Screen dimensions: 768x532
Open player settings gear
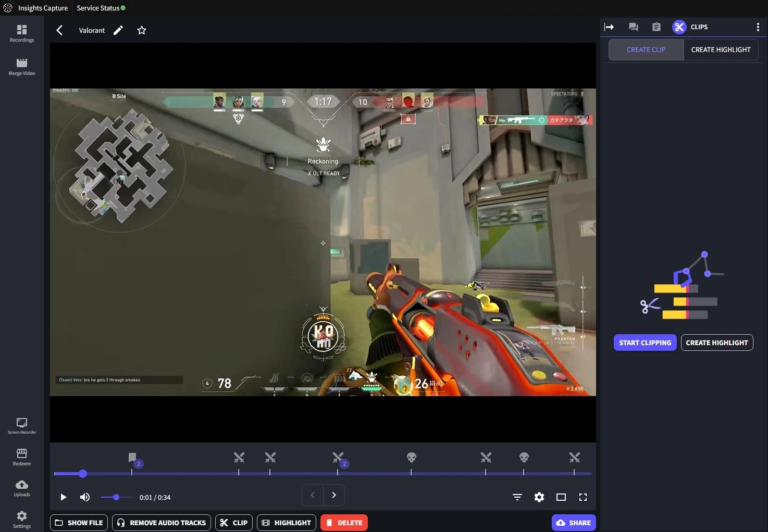(539, 497)
